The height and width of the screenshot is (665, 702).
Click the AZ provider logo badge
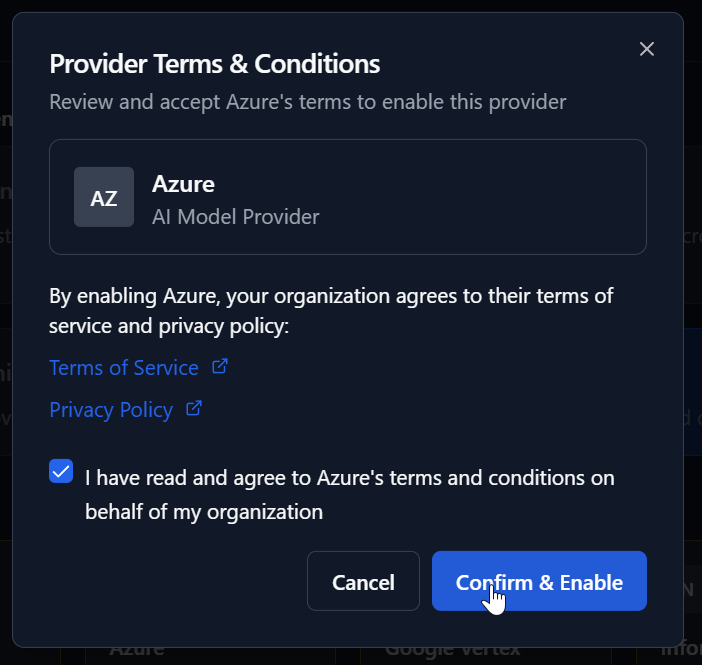point(104,197)
